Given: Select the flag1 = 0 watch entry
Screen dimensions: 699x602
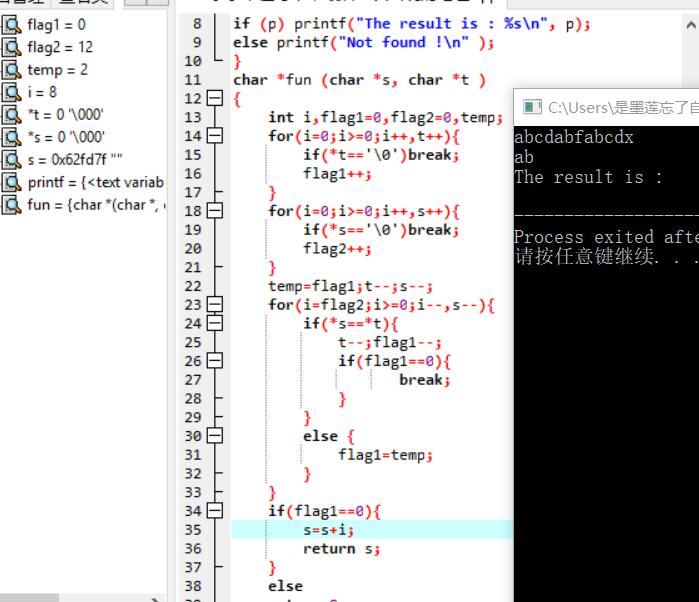Looking at the screenshot, I should [x=56, y=25].
